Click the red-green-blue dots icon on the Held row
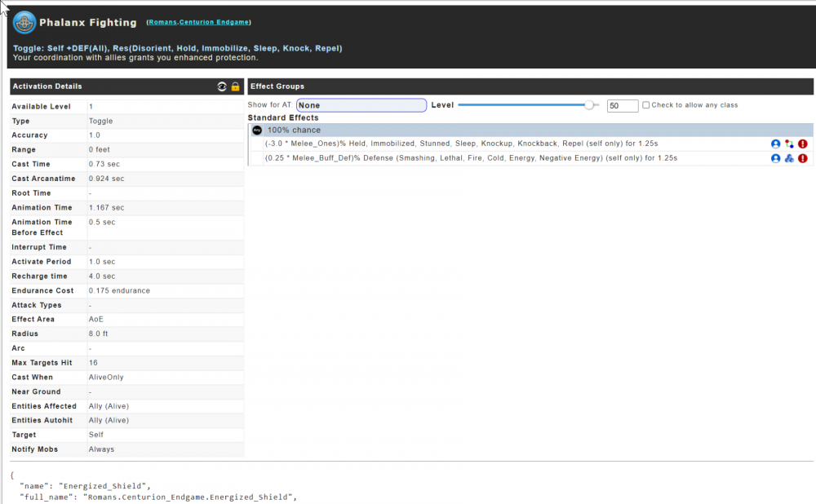The height and width of the screenshot is (504, 816). (x=789, y=144)
